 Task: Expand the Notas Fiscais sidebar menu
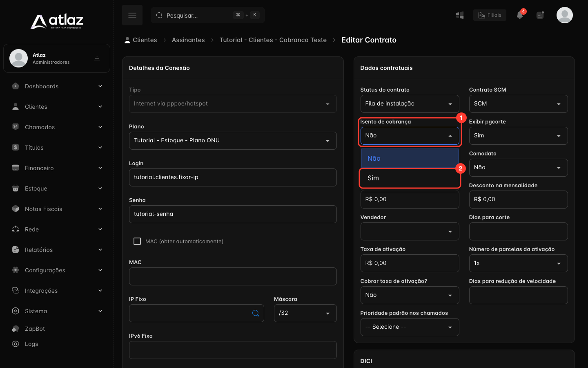[57, 209]
